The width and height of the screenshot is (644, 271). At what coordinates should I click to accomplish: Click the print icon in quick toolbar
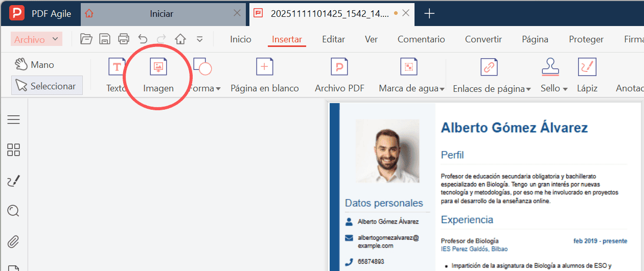124,39
